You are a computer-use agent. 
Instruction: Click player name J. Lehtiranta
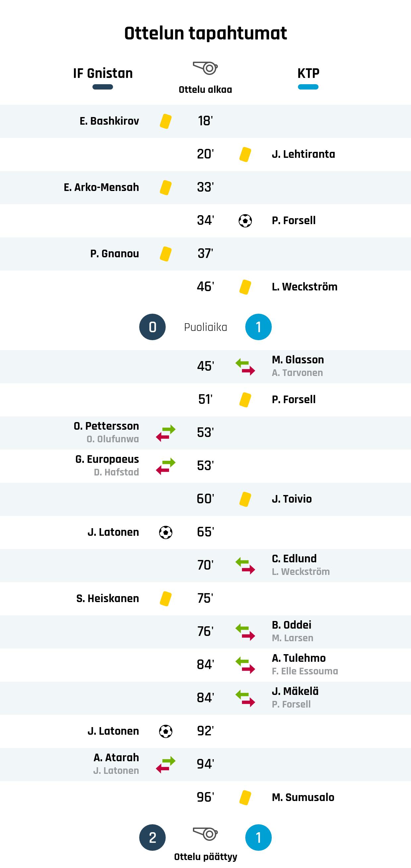pos(303,154)
